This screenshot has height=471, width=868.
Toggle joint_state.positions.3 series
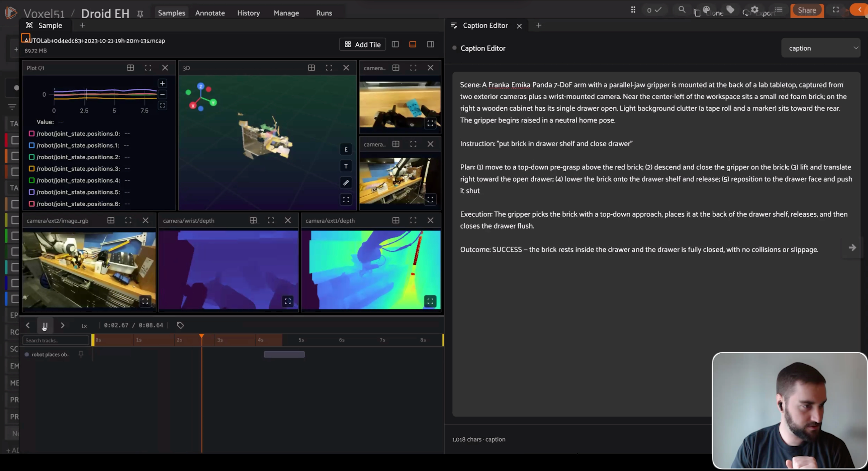tap(32, 169)
